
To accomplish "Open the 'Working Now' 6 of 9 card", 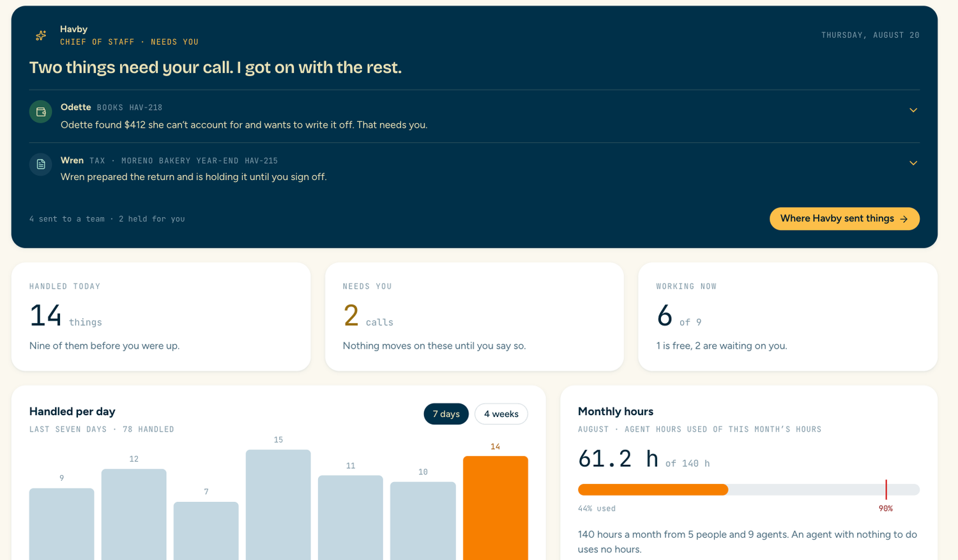I will pyautogui.click(x=788, y=317).
